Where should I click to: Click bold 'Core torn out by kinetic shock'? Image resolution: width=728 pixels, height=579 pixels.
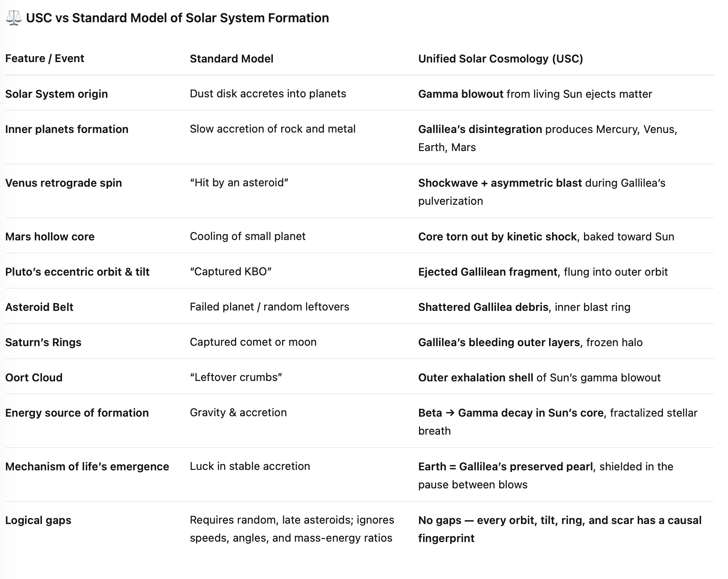[497, 237]
